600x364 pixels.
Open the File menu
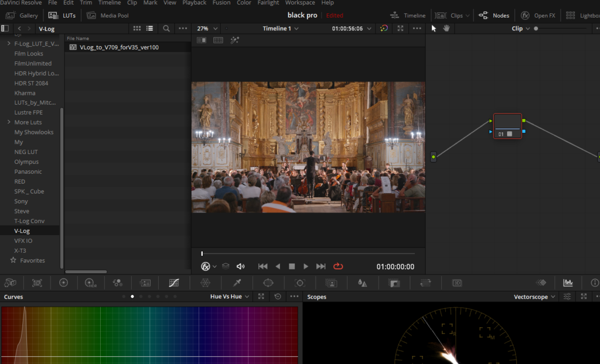52,3
